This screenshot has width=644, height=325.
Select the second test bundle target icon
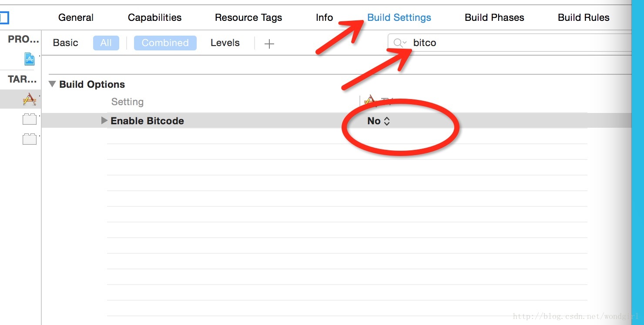click(x=30, y=139)
